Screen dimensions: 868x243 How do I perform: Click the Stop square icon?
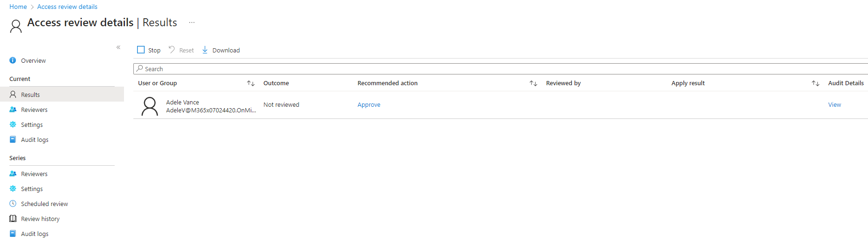point(141,50)
